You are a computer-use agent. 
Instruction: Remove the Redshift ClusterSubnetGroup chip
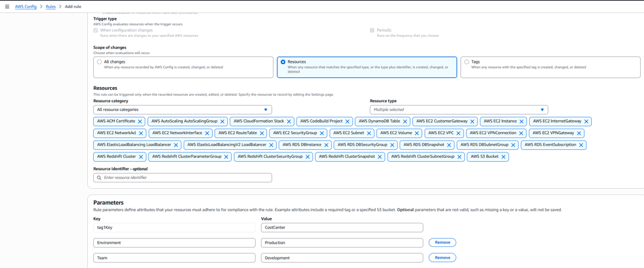pos(459,157)
